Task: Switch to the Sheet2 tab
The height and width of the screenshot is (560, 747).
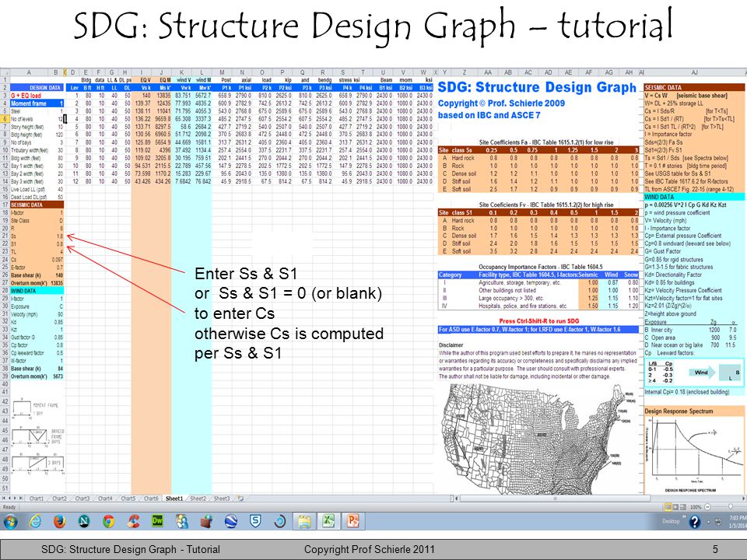Action: pyautogui.click(x=198, y=499)
